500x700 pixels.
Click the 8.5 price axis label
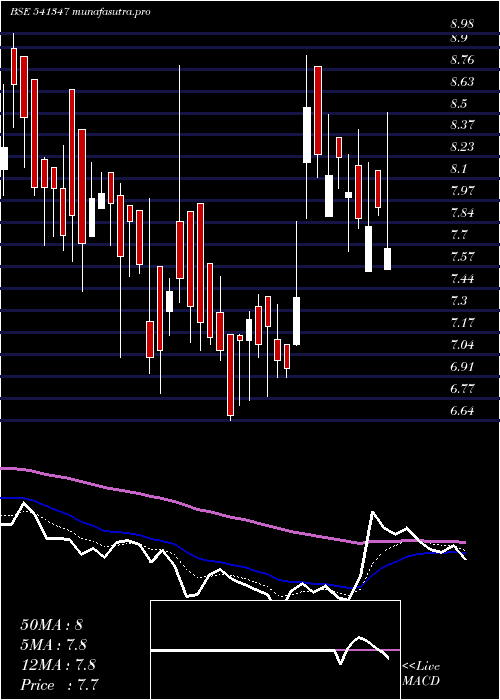pyautogui.click(x=458, y=104)
